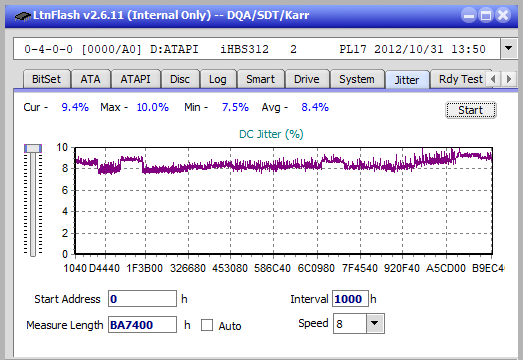
Task: Click the x-axis label A5CD00
Action: click(446, 268)
